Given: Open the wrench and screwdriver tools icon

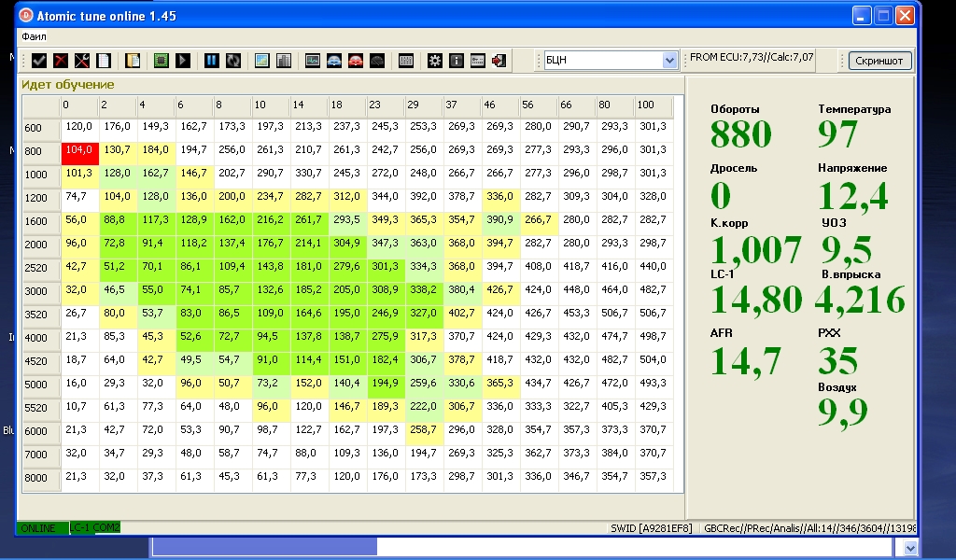Looking at the screenshot, I should click(82, 61).
